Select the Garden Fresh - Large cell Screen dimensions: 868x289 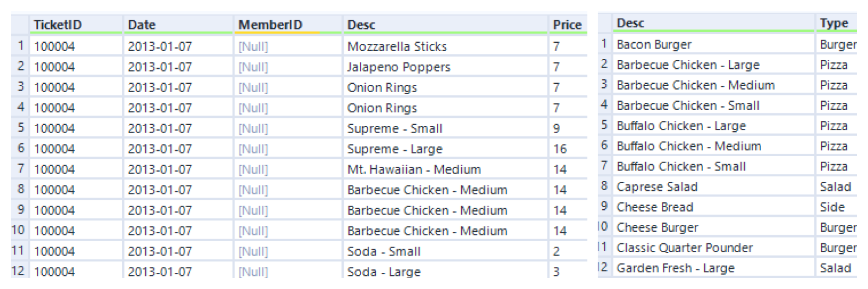(x=713, y=268)
